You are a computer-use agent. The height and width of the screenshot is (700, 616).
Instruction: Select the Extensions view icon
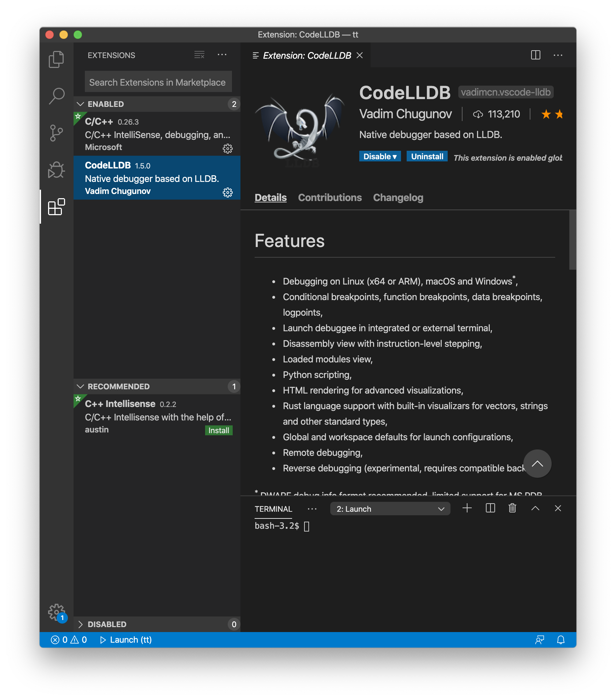tap(56, 207)
